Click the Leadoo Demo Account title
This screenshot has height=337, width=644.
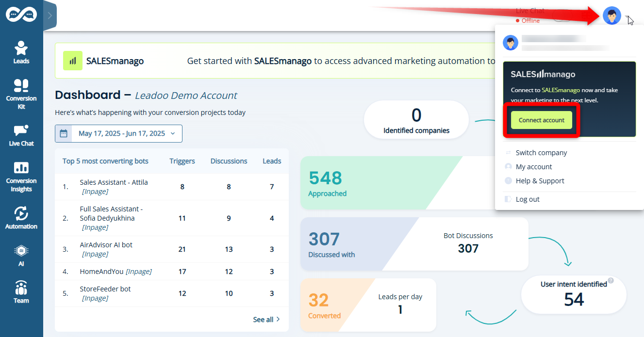point(186,96)
